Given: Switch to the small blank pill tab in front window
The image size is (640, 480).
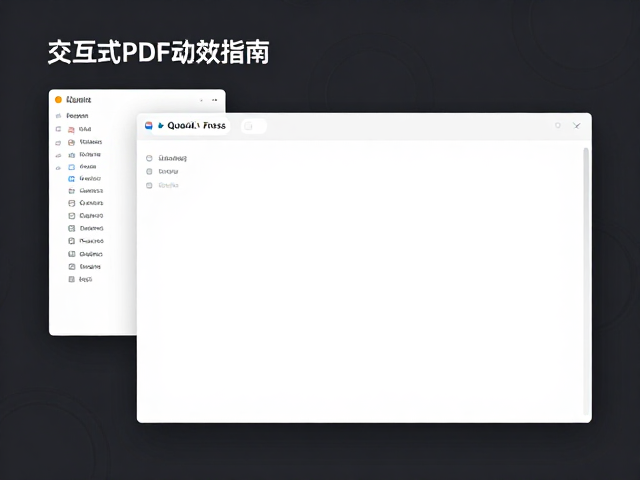Looking at the screenshot, I should point(253,126).
